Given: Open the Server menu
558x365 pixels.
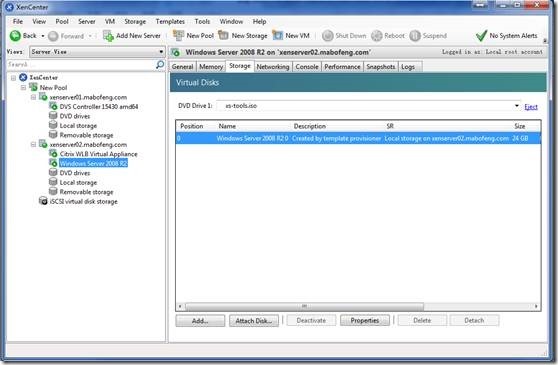Looking at the screenshot, I should (87, 21).
